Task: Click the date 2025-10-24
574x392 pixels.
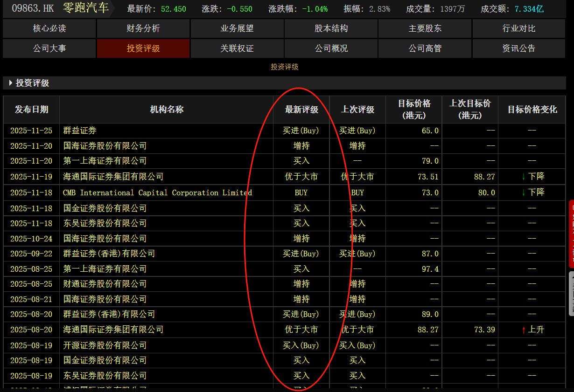Action: click(31, 239)
